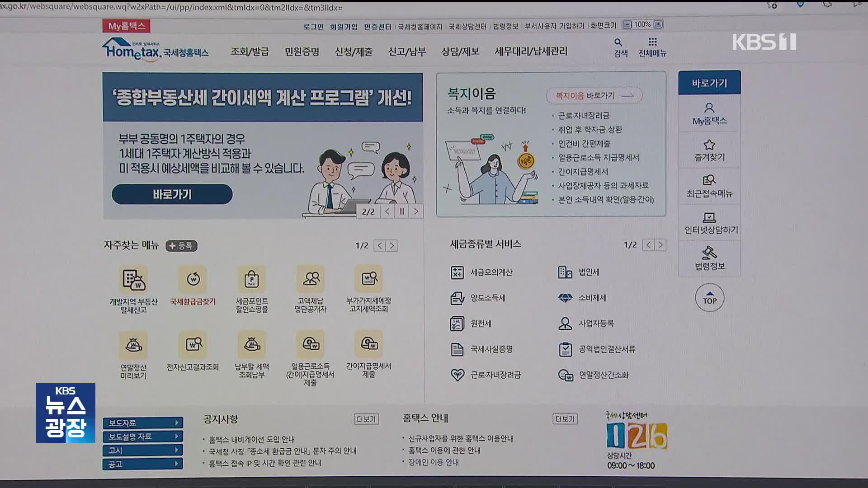Show previous banner slide

[x=387, y=211]
